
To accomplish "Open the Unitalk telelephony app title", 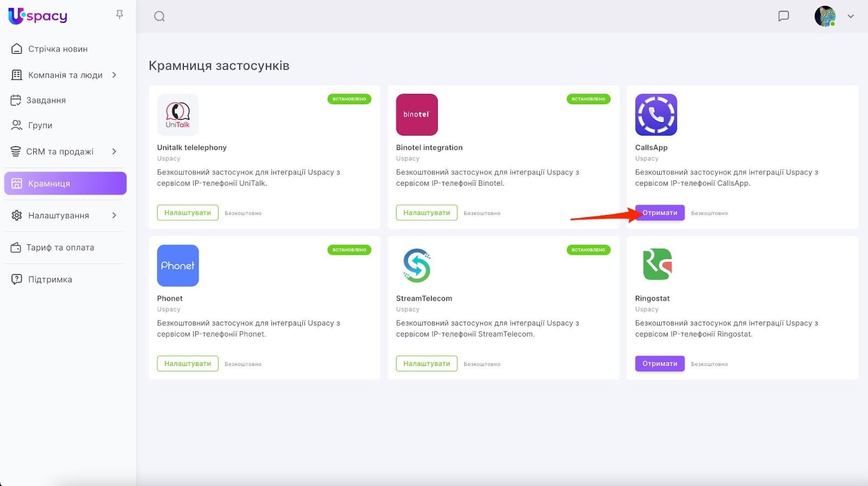I will (192, 148).
